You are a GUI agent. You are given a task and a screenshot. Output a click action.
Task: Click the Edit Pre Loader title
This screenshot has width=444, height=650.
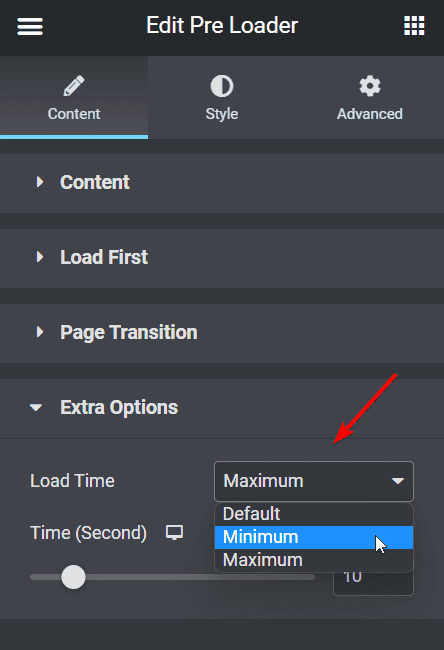222,26
